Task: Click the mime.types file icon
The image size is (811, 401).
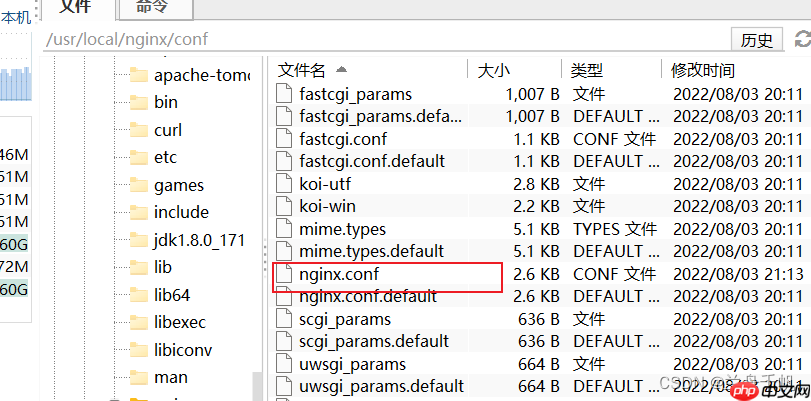Action: coord(284,229)
